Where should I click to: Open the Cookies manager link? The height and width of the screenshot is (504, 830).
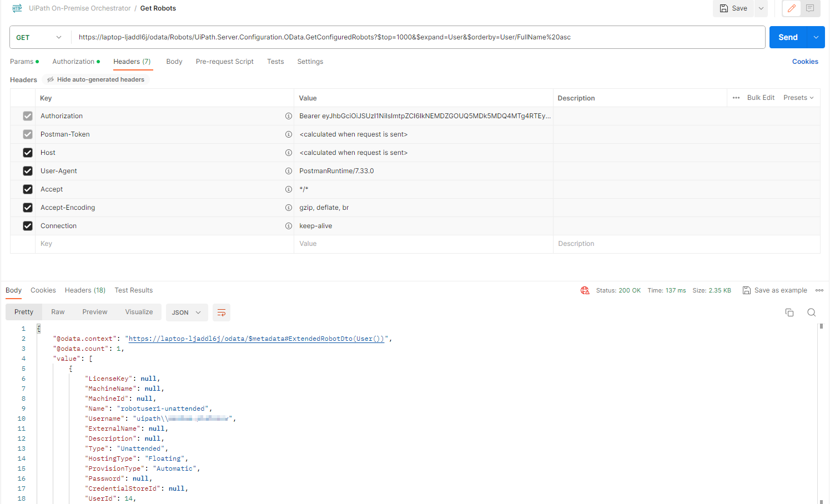point(805,62)
